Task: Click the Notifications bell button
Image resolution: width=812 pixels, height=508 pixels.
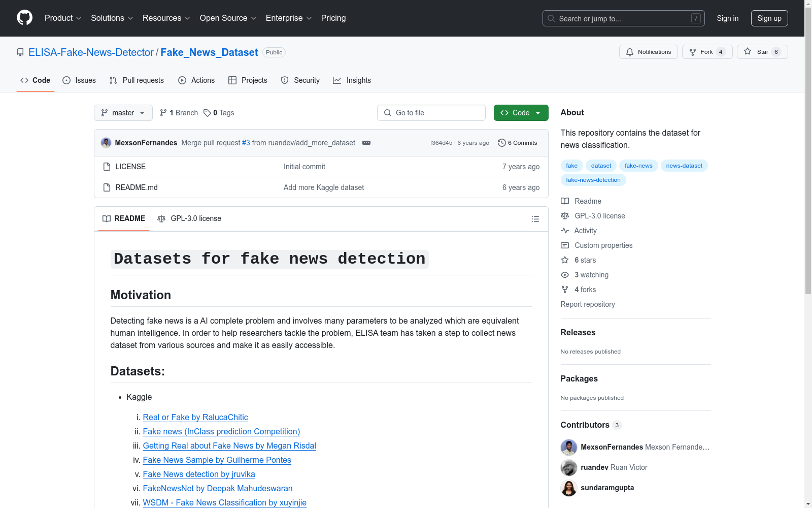Action: point(649,52)
